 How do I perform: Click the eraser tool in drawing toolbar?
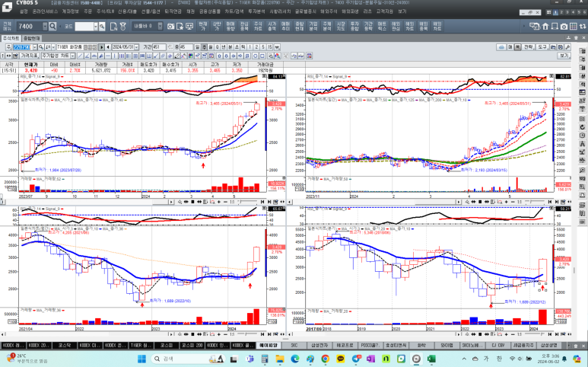[198, 56]
